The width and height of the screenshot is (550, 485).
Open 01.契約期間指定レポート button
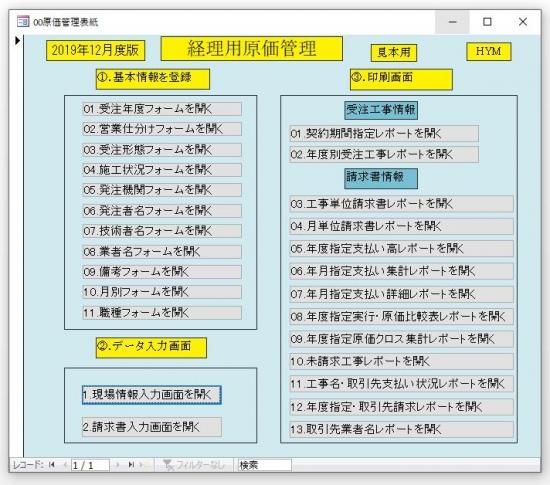[x=384, y=133]
